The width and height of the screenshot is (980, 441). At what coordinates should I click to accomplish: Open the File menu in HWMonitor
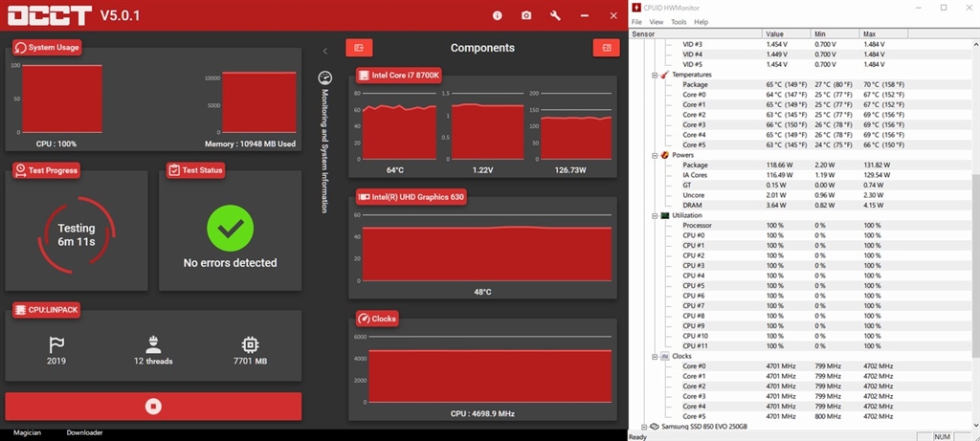(x=636, y=22)
